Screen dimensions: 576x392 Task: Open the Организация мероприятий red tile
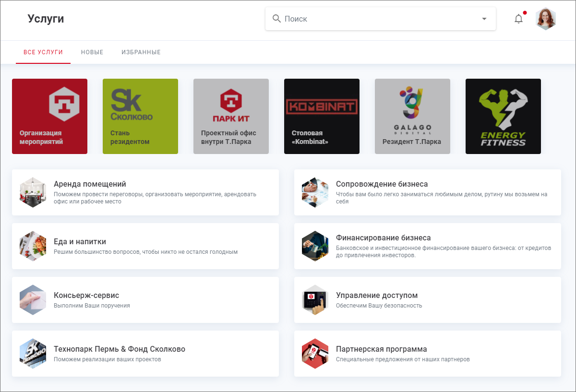[x=49, y=116]
